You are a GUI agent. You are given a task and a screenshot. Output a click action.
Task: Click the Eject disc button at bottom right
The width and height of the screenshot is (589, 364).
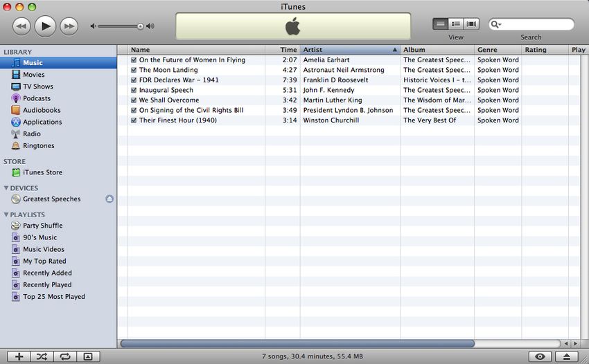coord(567,356)
